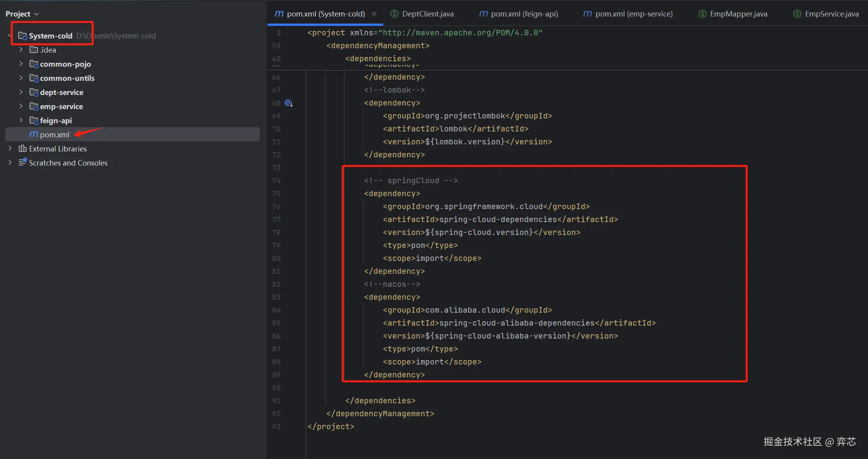Click the interface icon on the DeptClient.java tab
Viewport: 868px width, 459px height.
395,14
